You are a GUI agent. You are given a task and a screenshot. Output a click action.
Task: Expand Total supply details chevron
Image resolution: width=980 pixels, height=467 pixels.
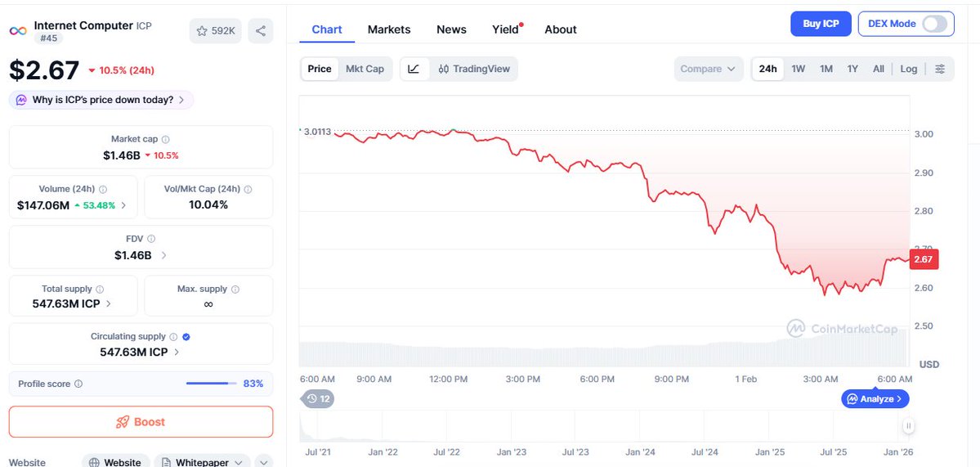(109, 303)
